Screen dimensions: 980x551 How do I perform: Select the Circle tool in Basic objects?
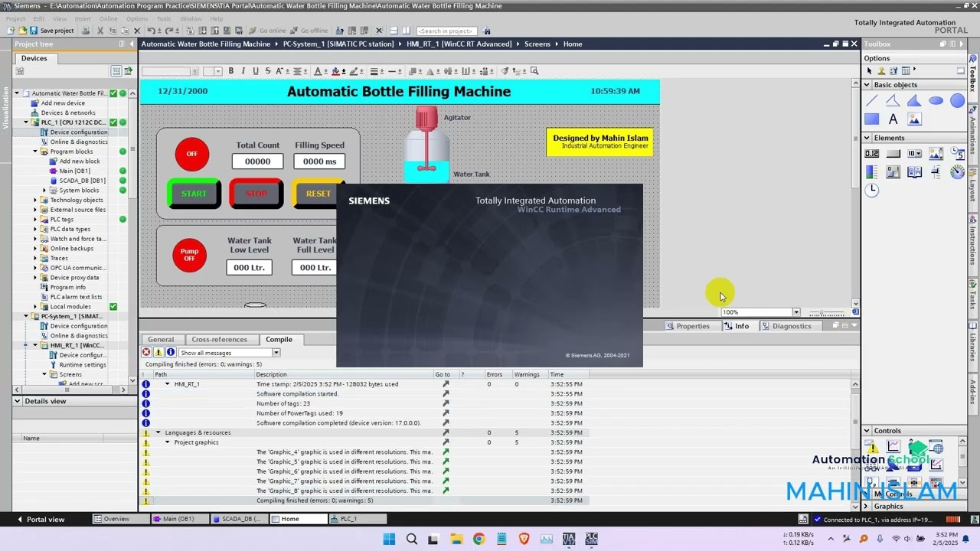click(x=957, y=100)
